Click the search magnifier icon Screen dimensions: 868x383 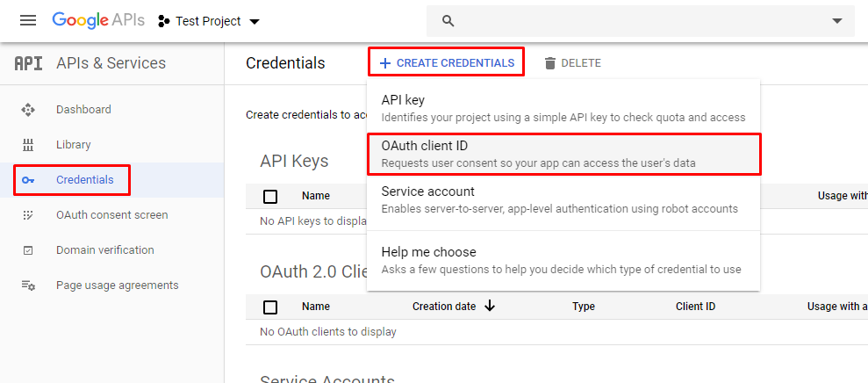tap(448, 21)
